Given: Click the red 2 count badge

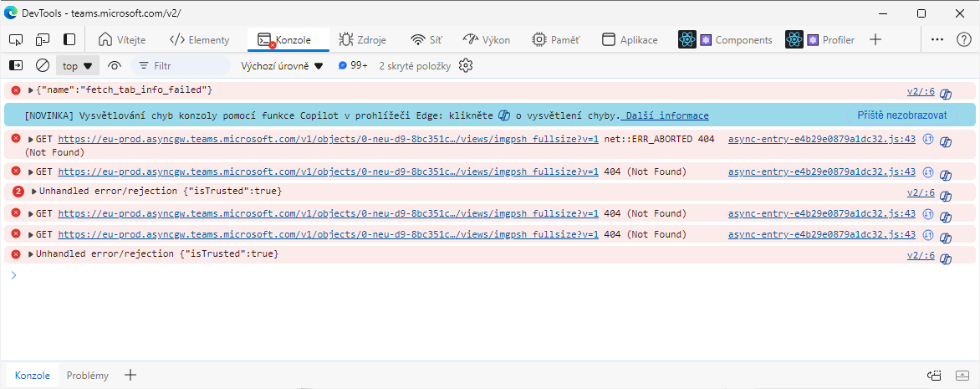Looking at the screenshot, I should coord(18,191).
